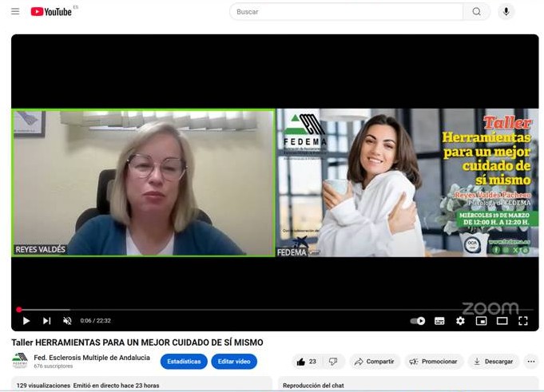
Task: Click the 0:06 / 22:32 time display
Action: click(x=95, y=321)
